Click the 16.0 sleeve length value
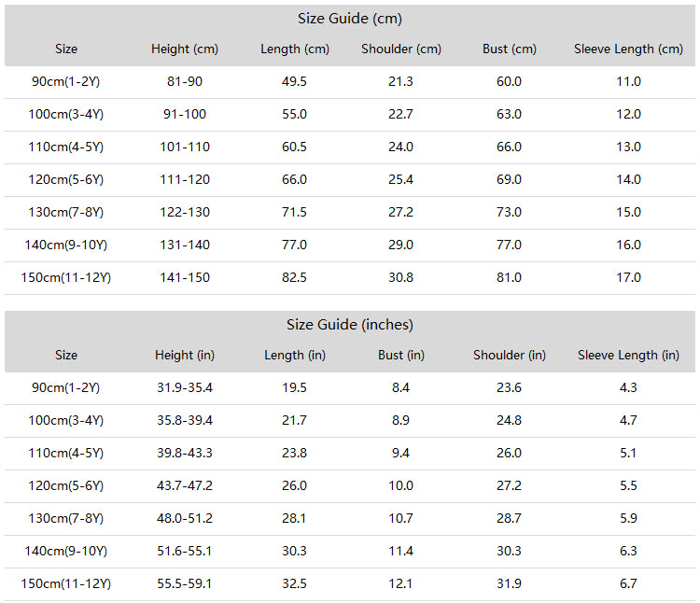The height and width of the screenshot is (603, 700). click(628, 245)
